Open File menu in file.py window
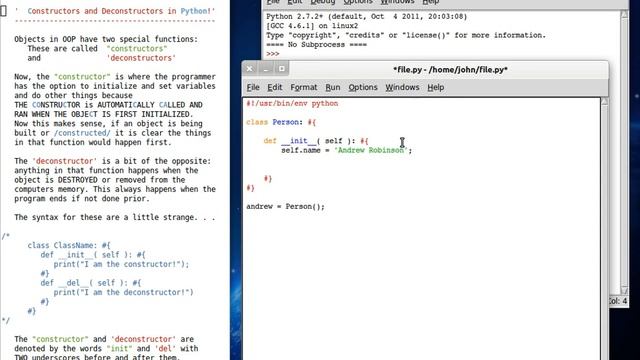Image resolution: width=640 pixels, height=360 pixels. tap(253, 87)
